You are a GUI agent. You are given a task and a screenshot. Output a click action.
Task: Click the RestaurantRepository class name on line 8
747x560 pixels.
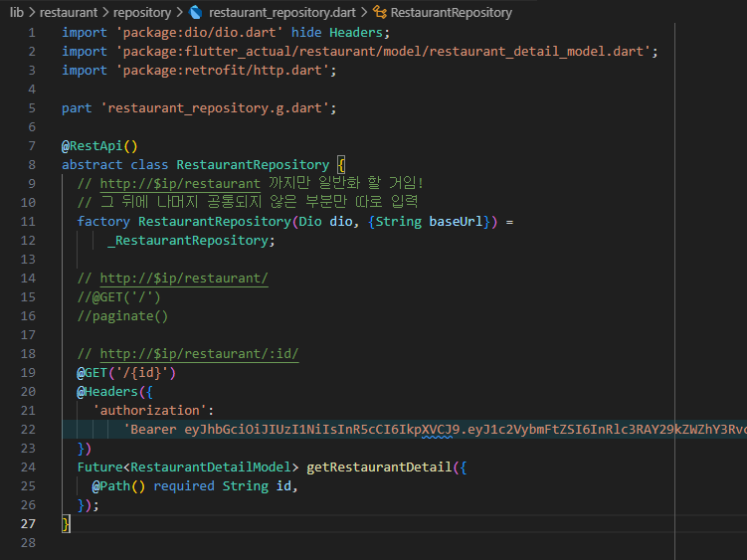(253, 165)
